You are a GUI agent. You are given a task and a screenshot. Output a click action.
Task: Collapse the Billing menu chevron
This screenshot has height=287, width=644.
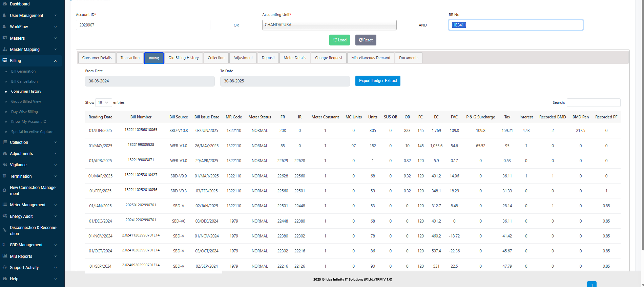[x=56, y=61]
